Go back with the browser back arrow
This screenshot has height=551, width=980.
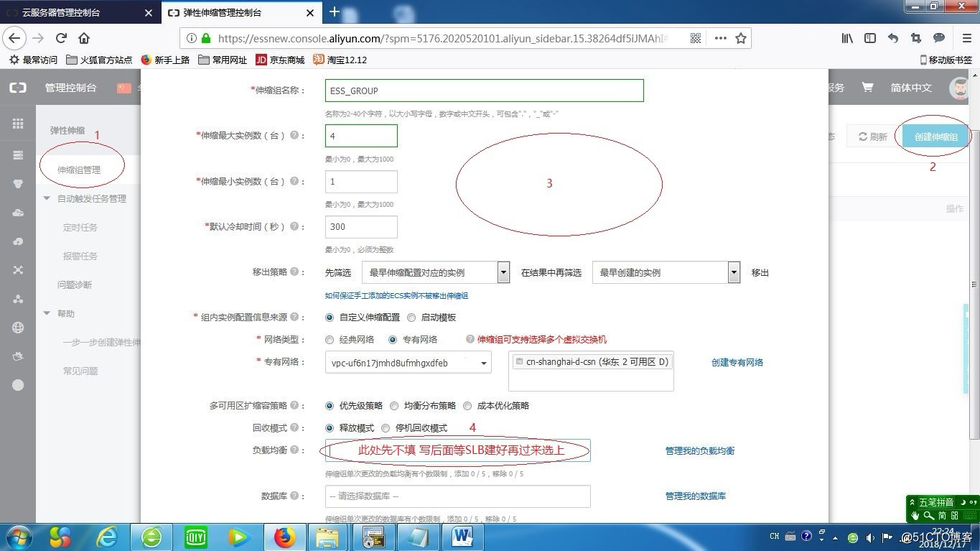click(14, 38)
